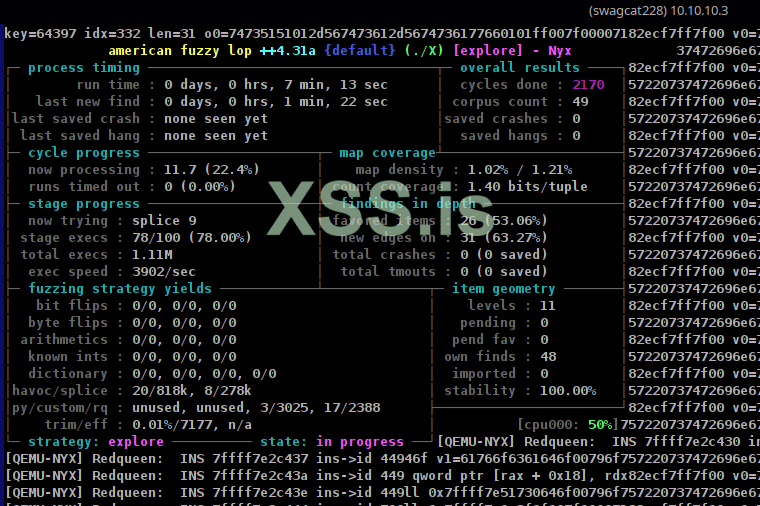Click the 'process timing' section header
The width and height of the screenshot is (760, 506).
click(84, 67)
